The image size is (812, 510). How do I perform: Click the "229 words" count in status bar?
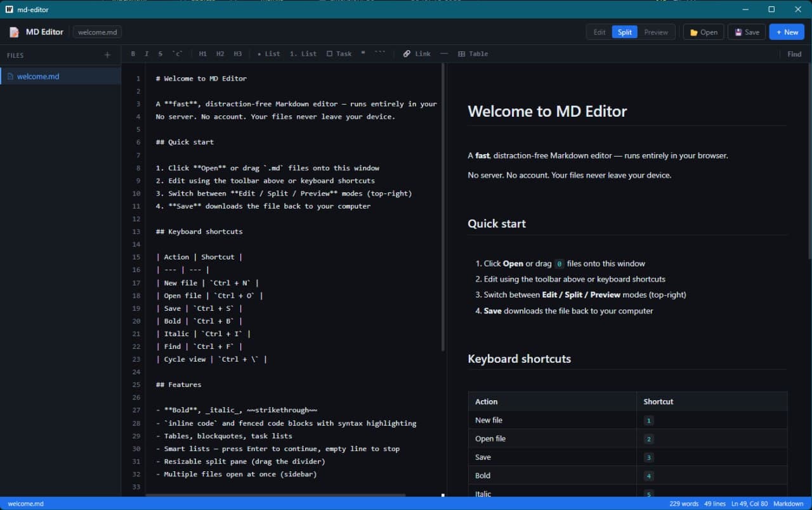pos(684,504)
